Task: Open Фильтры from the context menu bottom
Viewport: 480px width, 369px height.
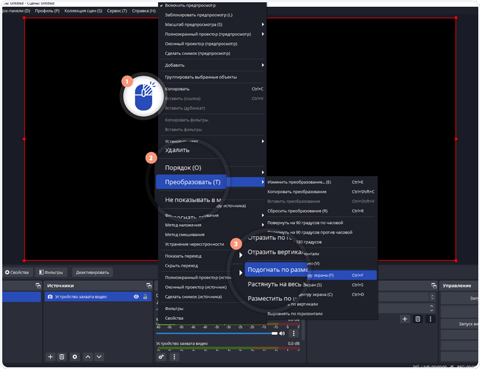Action: click(174, 309)
